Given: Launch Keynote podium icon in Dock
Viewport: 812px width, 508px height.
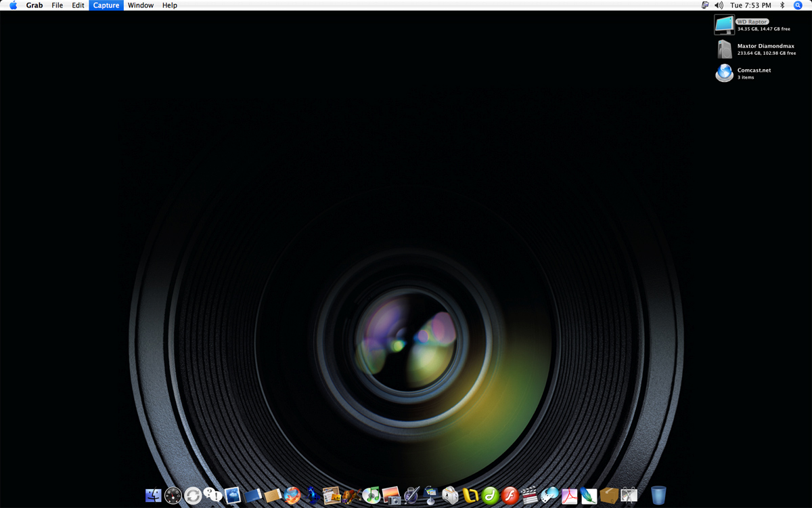Looking at the screenshot, I should [x=430, y=496].
